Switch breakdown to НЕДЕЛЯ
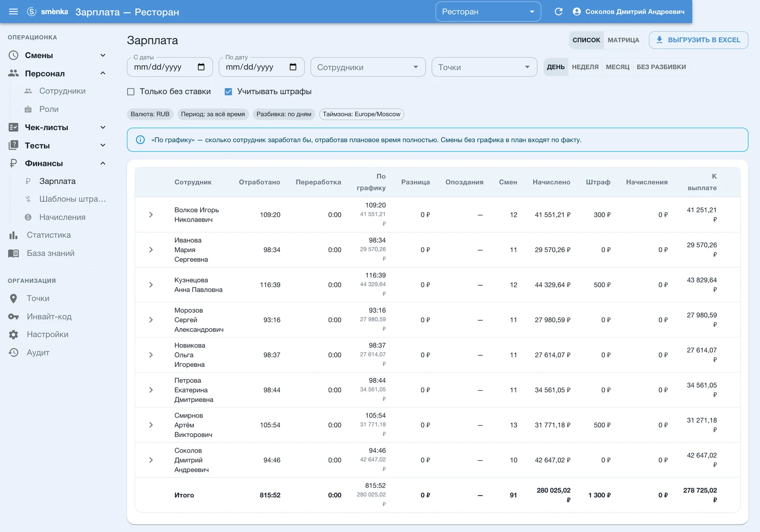Image resolution: width=760 pixels, height=532 pixels. coord(585,67)
